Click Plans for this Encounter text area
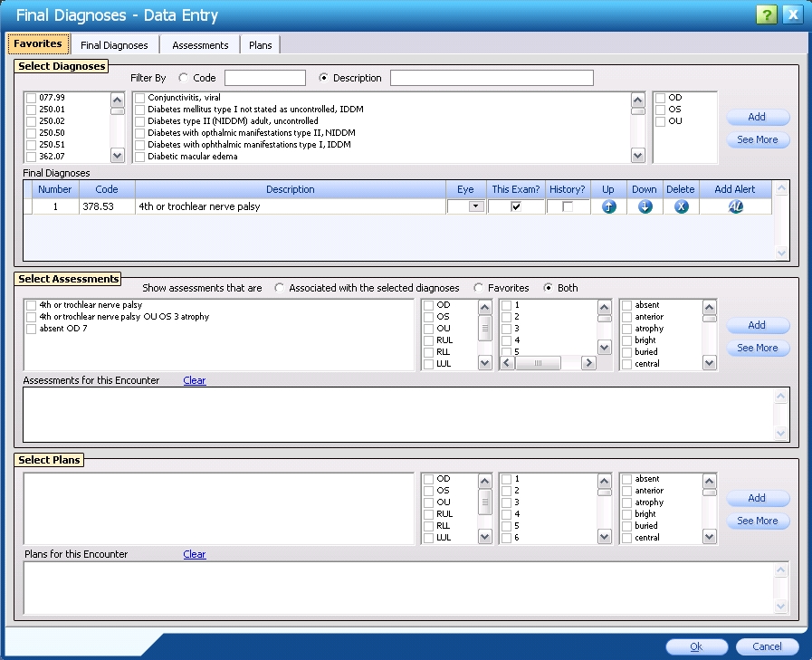Image resolution: width=812 pixels, height=660 pixels. click(x=398, y=588)
